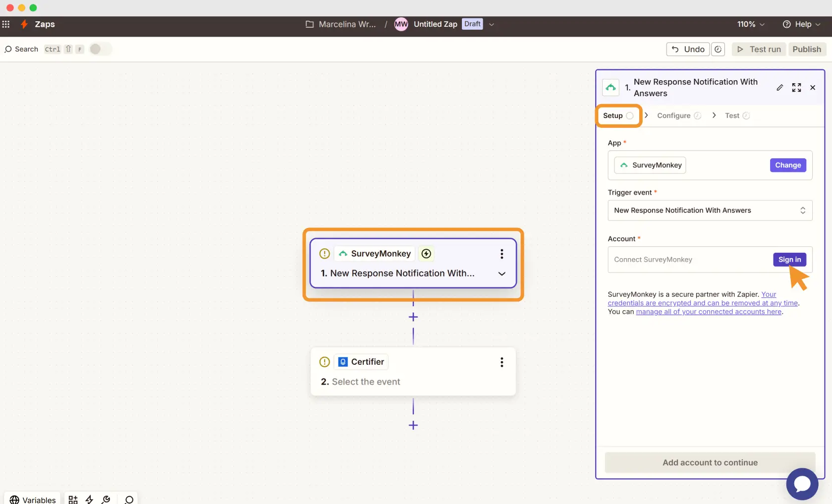832x504 pixels.
Task: Open the version history clock icon
Action: [x=718, y=49]
